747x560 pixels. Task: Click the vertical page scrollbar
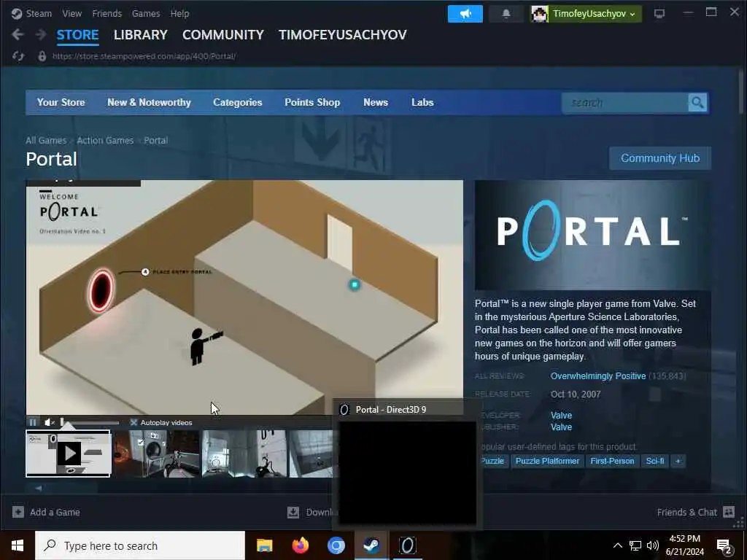click(x=741, y=92)
